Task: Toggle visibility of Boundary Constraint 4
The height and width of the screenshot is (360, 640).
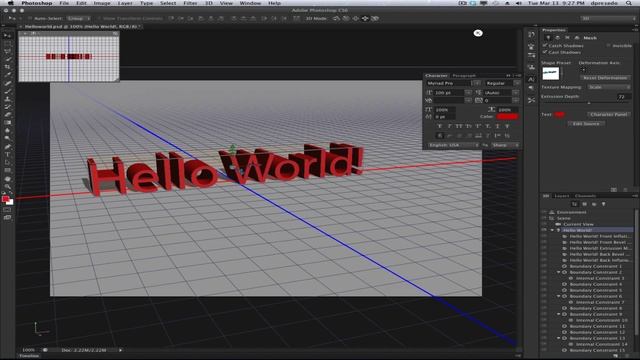Action: click(x=544, y=284)
